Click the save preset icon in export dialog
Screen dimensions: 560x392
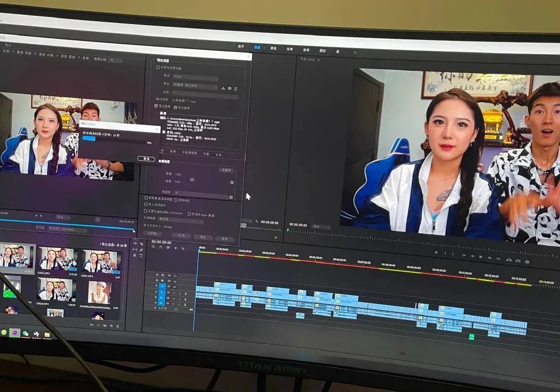click(223, 88)
